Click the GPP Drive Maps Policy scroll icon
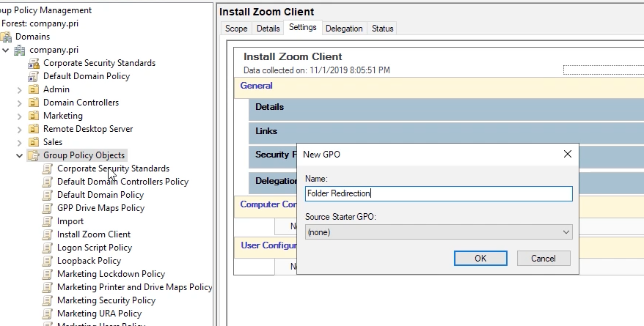 coord(48,208)
